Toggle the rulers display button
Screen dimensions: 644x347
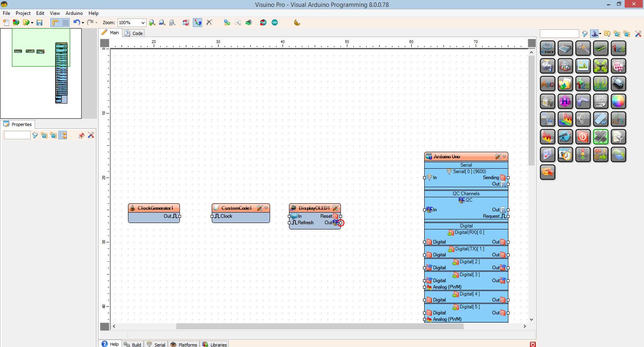click(55, 23)
